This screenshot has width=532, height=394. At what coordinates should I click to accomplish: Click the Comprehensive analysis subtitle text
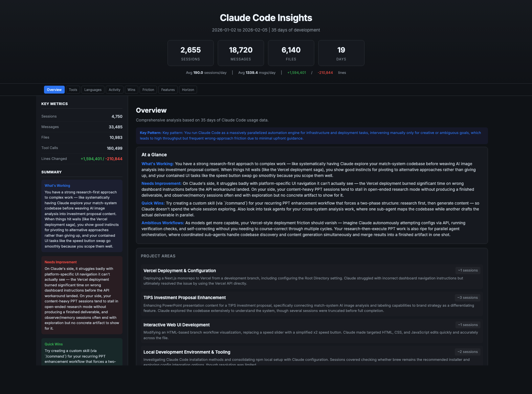point(202,120)
